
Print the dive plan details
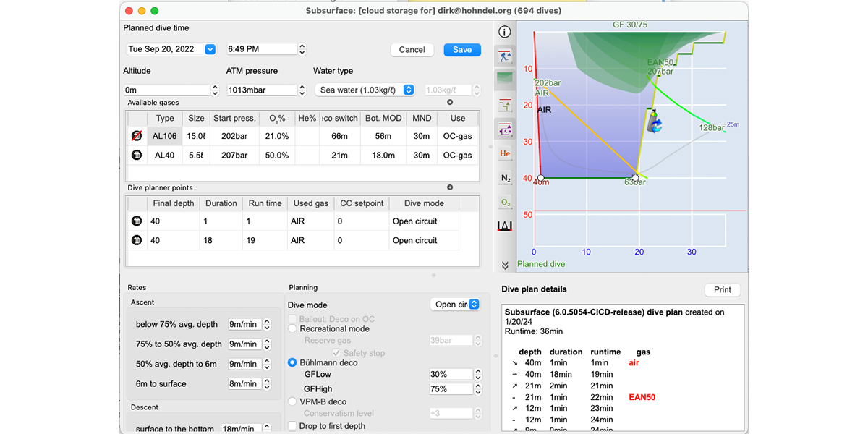point(722,289)
